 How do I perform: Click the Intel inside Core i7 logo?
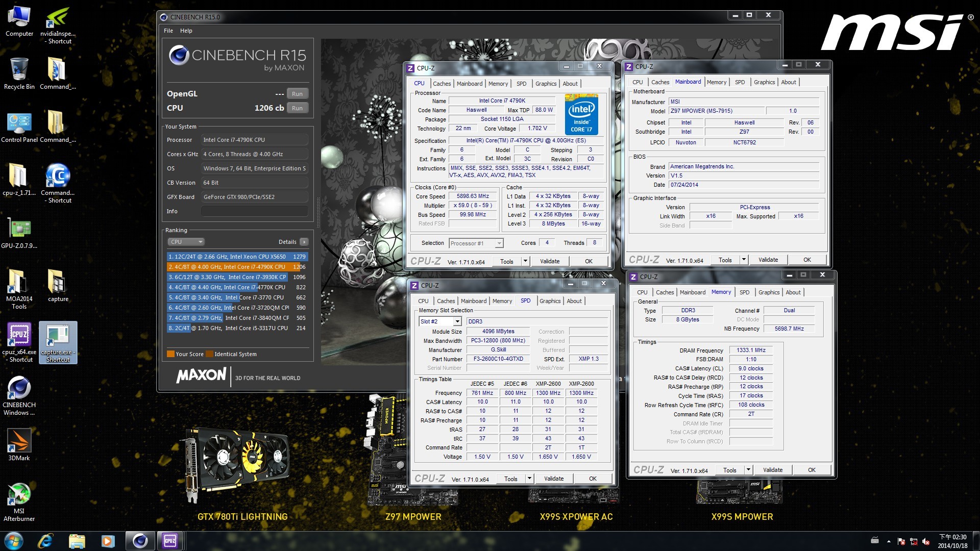[x=581, y=114]
